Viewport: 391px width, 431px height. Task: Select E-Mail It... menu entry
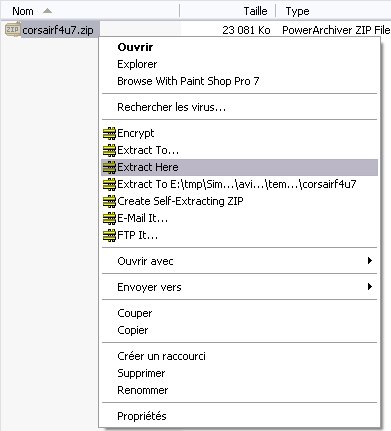(240, 218)
